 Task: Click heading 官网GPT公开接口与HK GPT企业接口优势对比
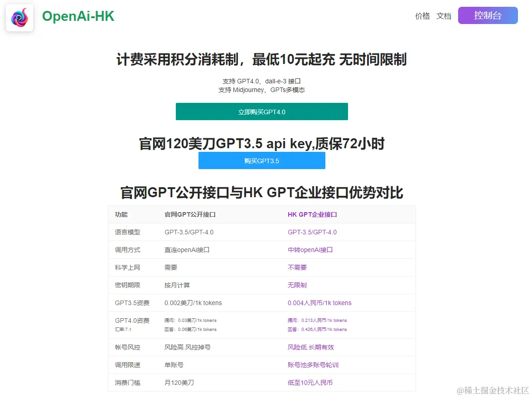[261, 192]
